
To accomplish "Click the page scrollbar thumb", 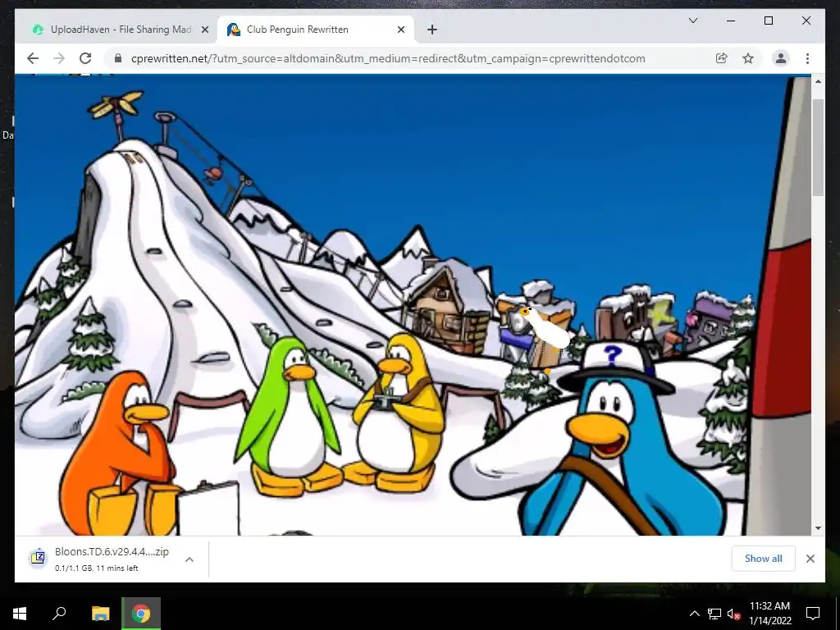I will click(818, 148).
